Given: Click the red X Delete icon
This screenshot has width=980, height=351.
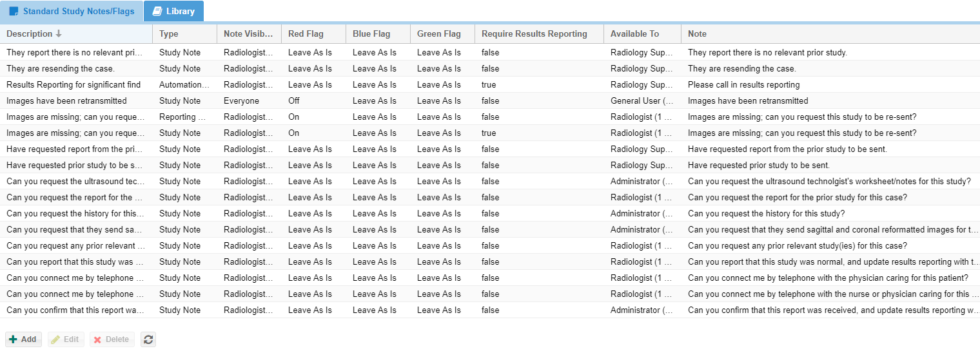Looking at the screenshot, I should point(97,339).
